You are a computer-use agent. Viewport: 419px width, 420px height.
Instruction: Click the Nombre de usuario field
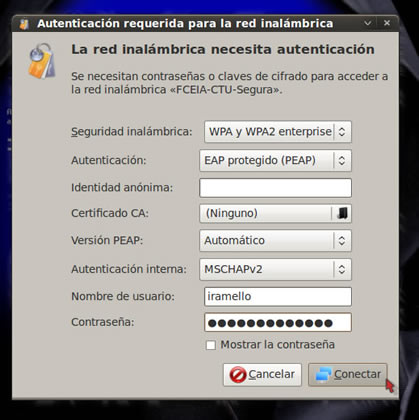[x=278, y=296]
